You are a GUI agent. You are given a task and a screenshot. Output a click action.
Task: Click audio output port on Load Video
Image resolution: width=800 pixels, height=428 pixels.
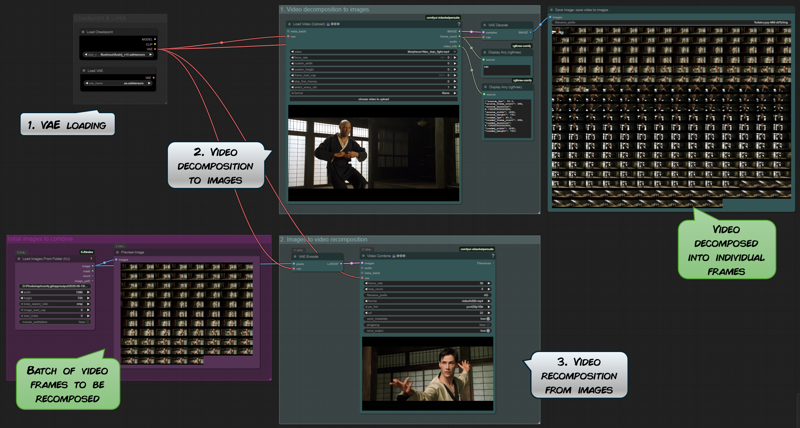pyautogui.click(x=459, y=41)
